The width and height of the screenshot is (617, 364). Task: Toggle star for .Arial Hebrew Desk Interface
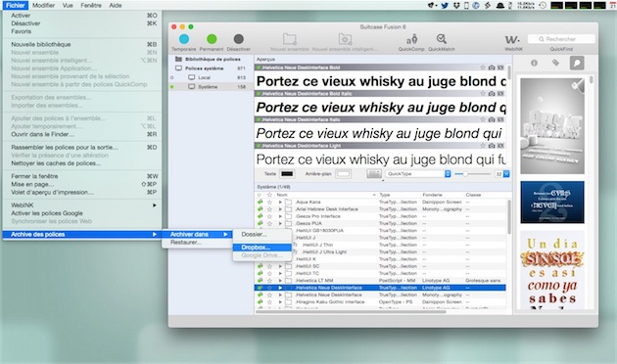[x=269, y=209]
